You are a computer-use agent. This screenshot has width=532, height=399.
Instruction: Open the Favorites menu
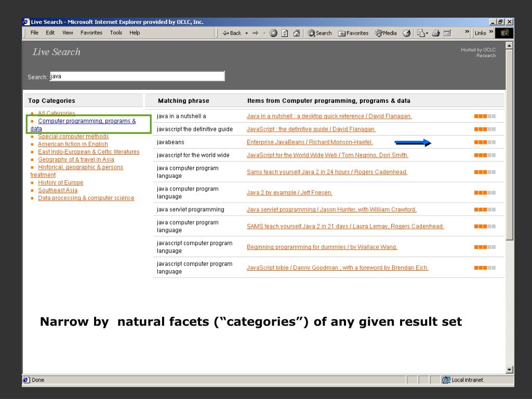[91, 33]
